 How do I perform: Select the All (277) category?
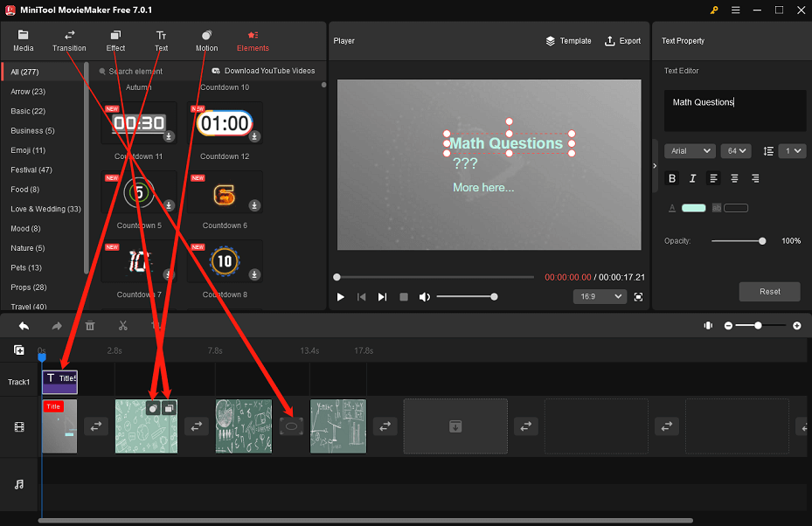point(43,72)
